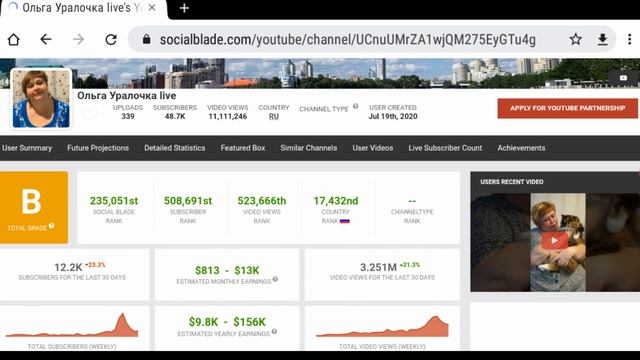Click Apply For YouTube Partnership button
The image size is (640, 360).
567,108
